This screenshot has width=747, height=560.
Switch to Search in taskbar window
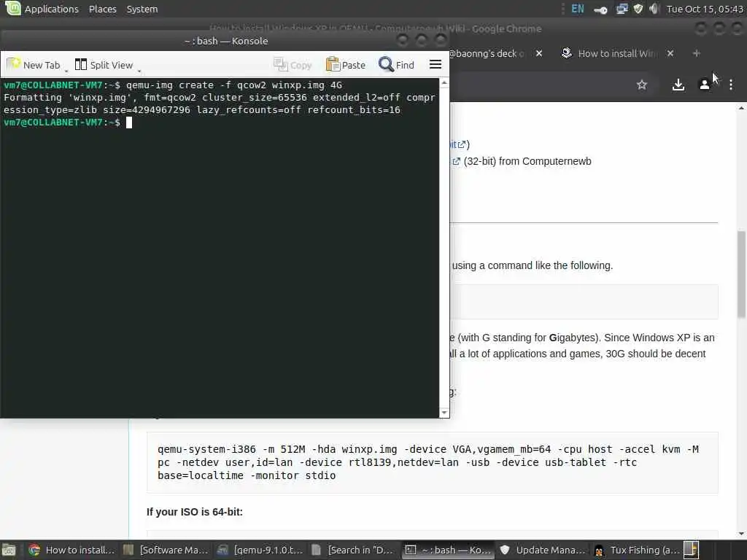[x=354, y=550]
